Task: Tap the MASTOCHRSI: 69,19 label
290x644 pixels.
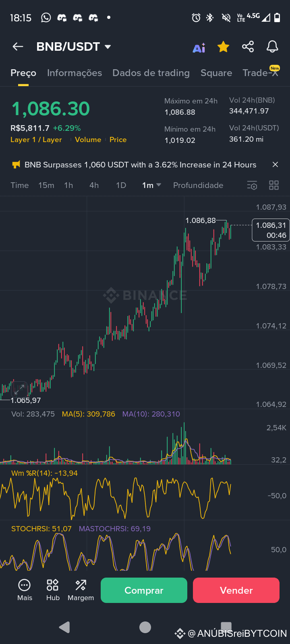Action: coord(115,529)
